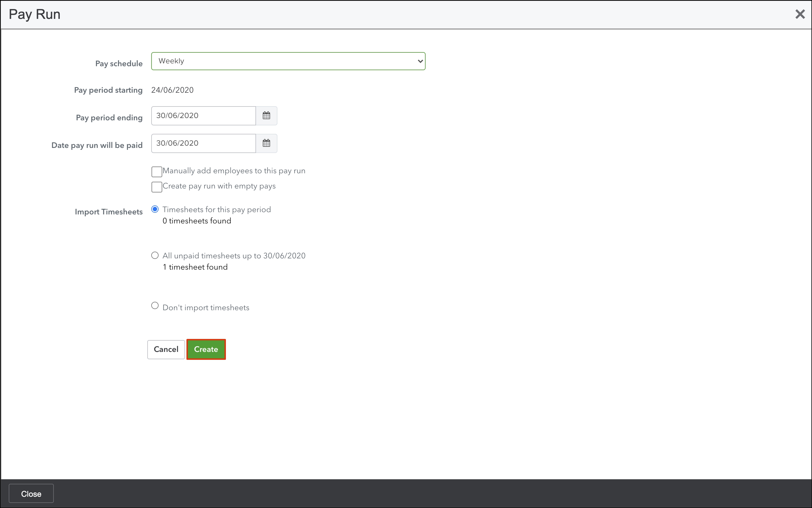The width and height of the screenshot is (812, 508).
Task: Expand the Pay schedule dropdown
Action: 420,61
